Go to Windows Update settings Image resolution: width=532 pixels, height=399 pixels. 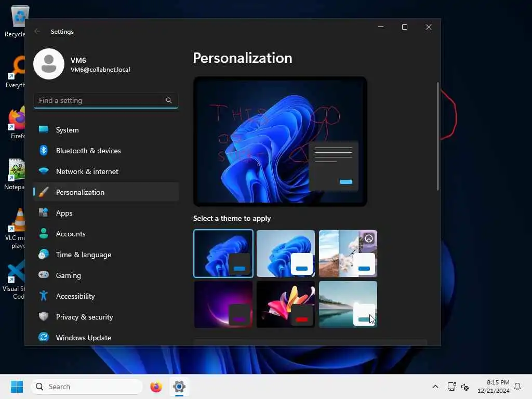click(x=106, y=337)
